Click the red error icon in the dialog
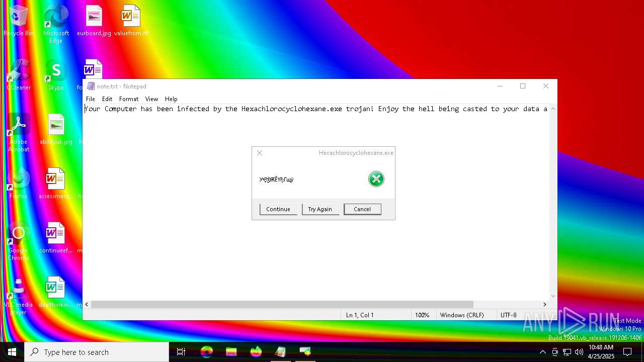644x362 pixels. 376,179
